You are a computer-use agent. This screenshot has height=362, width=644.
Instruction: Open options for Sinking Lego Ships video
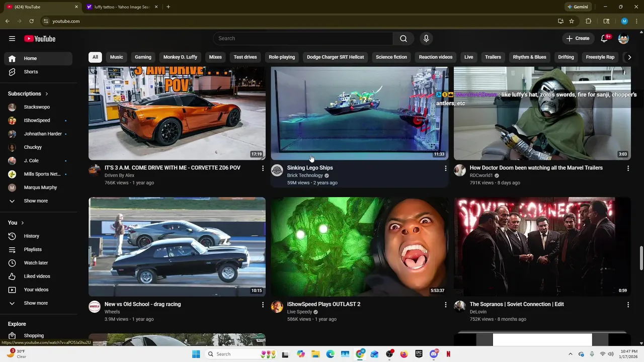pyautogui.click(x=445, y=168)
